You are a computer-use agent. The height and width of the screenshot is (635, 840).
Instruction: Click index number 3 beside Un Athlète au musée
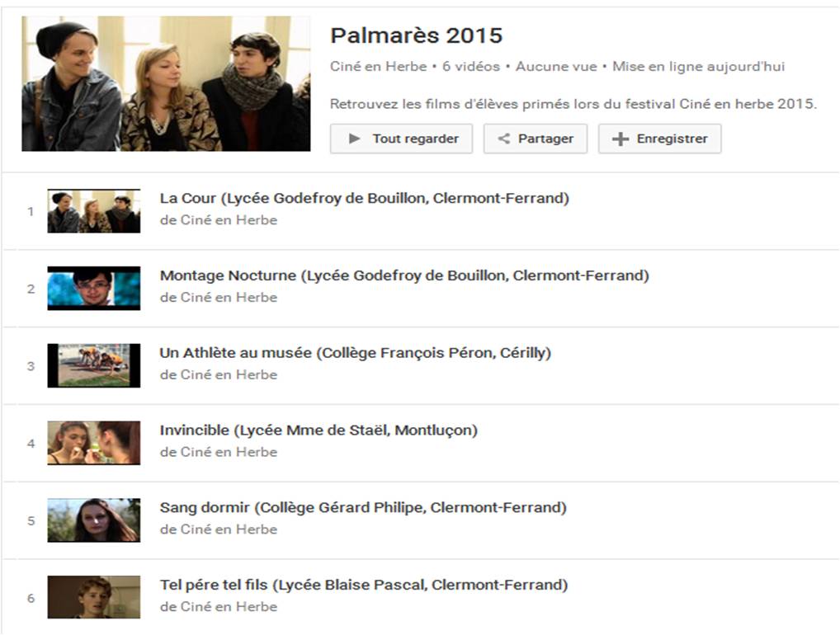(x=31, y=366)
